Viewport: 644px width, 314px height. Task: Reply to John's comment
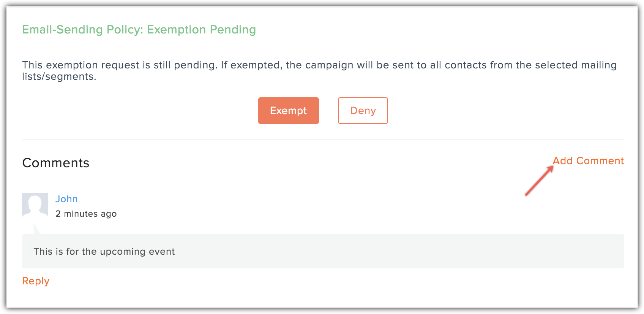[36, 281]
